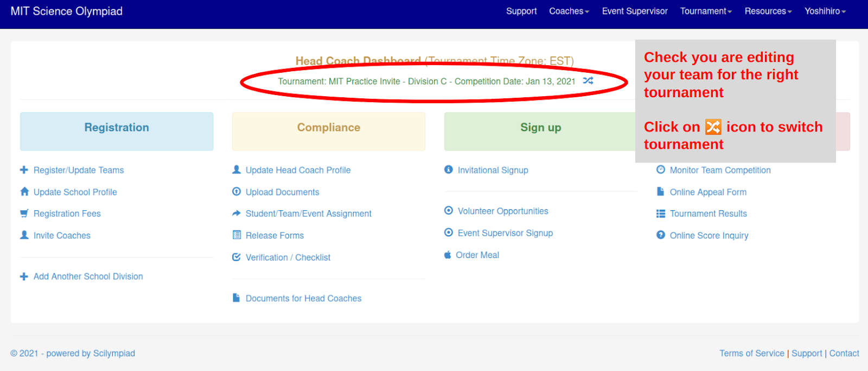This screenshot has width=868, height=371.
Task: Click the check icon beside Verification / Checklist
Action: click(x=237, y=257)
